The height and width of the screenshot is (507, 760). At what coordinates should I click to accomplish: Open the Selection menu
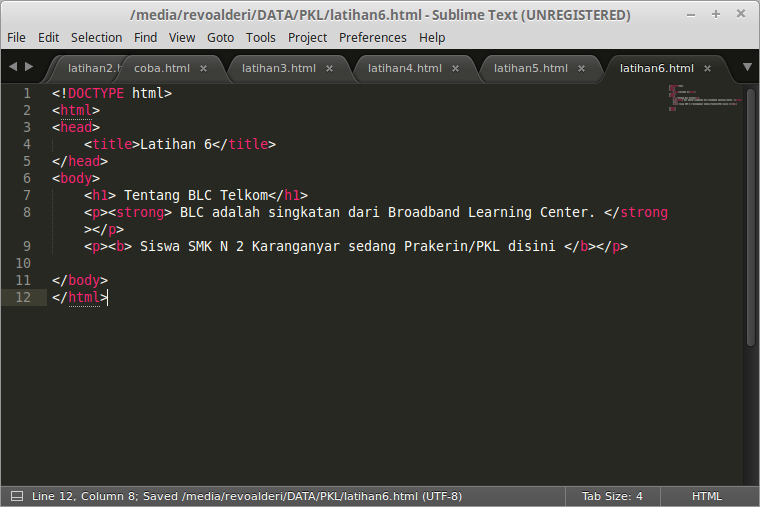tap(96, 37)
